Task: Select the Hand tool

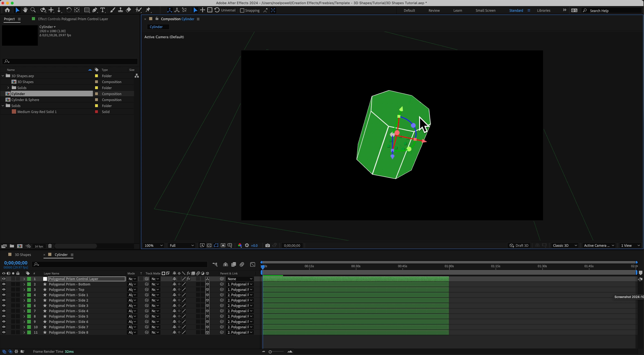Action: 25,10
